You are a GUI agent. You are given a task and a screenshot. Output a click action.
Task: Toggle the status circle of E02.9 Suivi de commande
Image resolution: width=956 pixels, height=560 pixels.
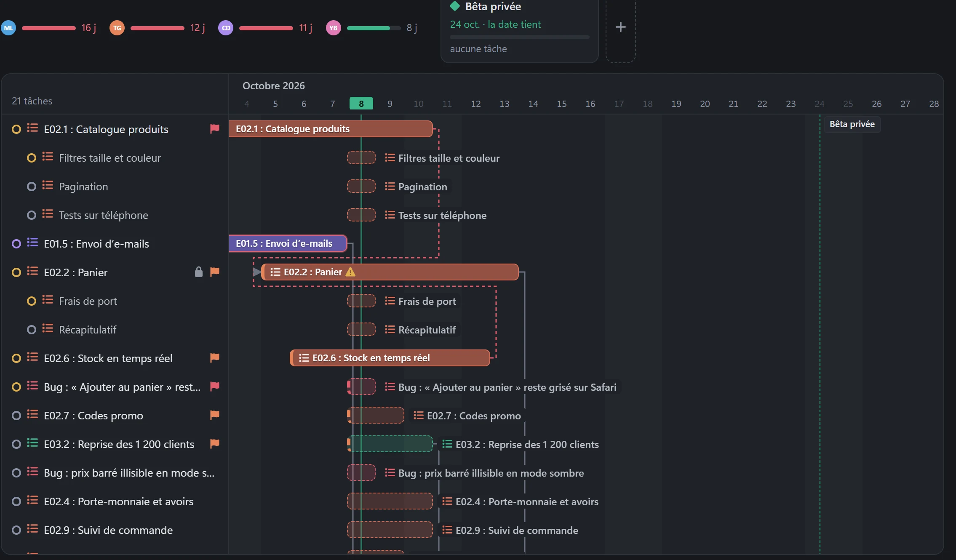click(16, 530)
